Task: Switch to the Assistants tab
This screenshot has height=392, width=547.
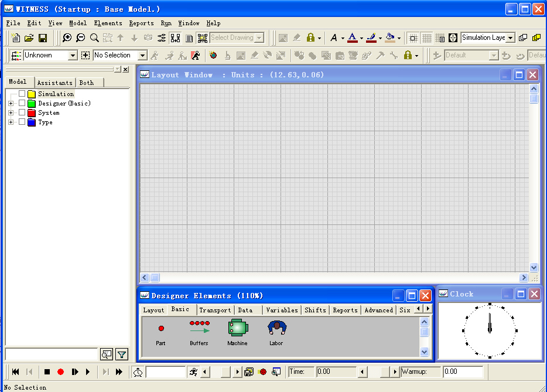Action: (x=55, y=83)
